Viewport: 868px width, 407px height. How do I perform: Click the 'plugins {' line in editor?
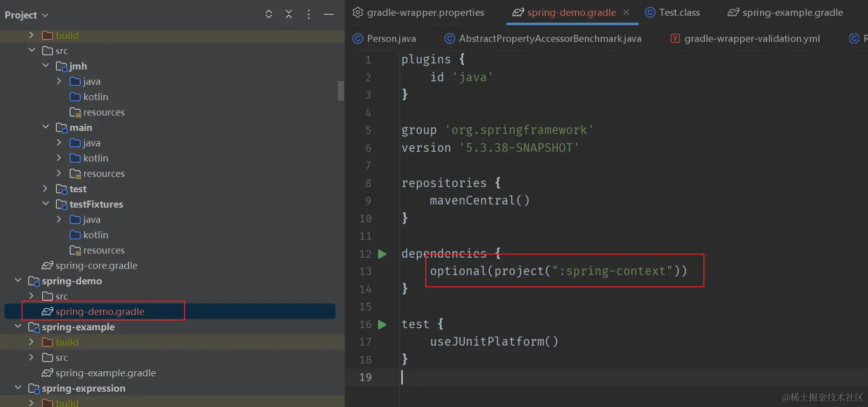[x=433, y=59]
